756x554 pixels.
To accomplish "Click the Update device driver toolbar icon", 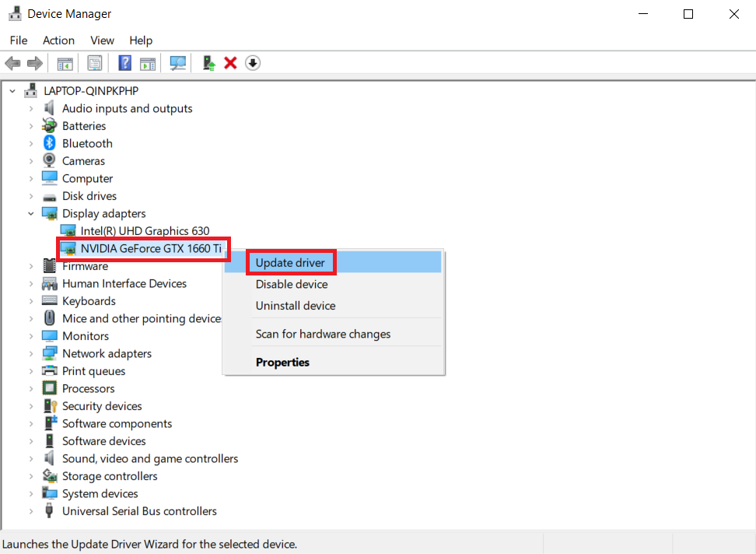I will point(208,63).
